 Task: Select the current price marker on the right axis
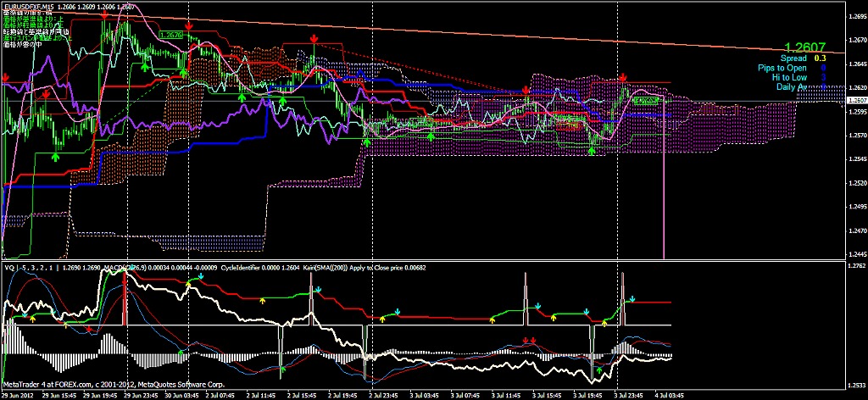coord(855,101)
